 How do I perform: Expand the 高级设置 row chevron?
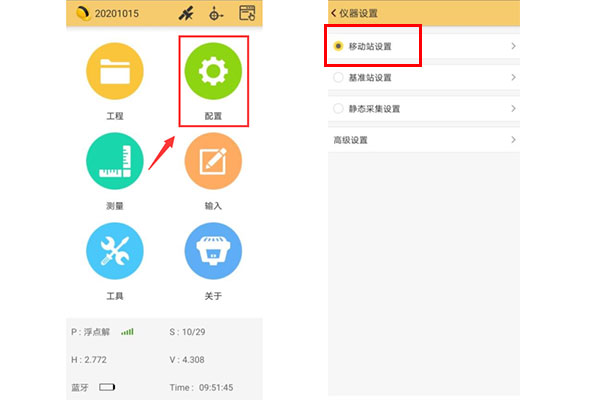(x=513, y=140)
